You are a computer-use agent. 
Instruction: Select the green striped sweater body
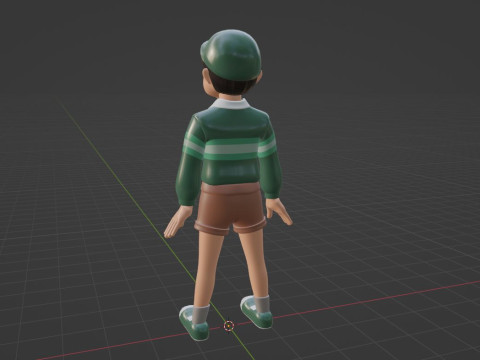coord(230,148)
